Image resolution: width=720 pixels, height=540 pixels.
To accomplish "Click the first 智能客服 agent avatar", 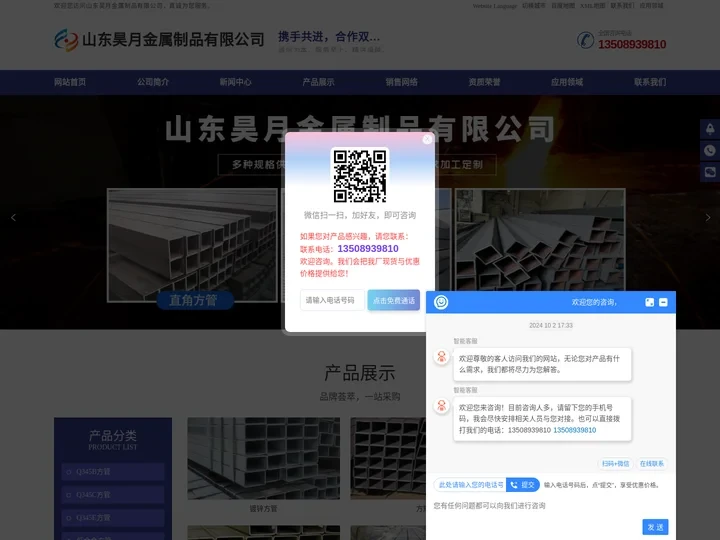I will [441, 357].
